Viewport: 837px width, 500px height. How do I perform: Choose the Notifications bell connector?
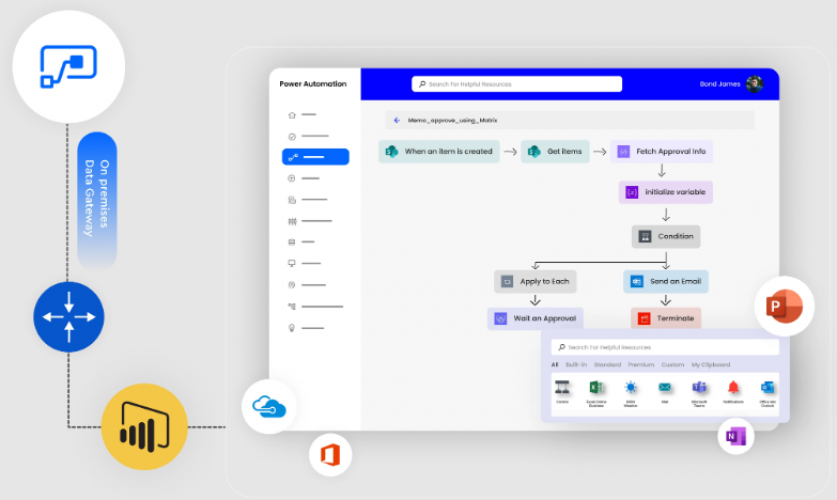(733, 392)
